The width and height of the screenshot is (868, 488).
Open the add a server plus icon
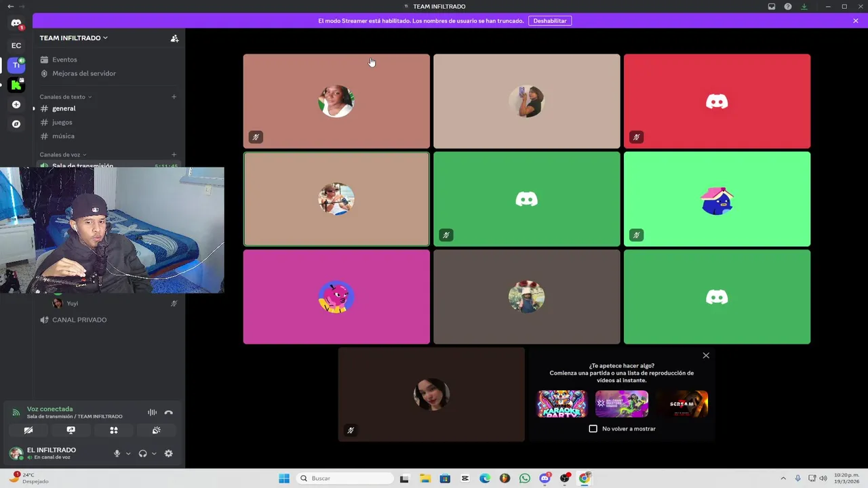tap(16, 104)
